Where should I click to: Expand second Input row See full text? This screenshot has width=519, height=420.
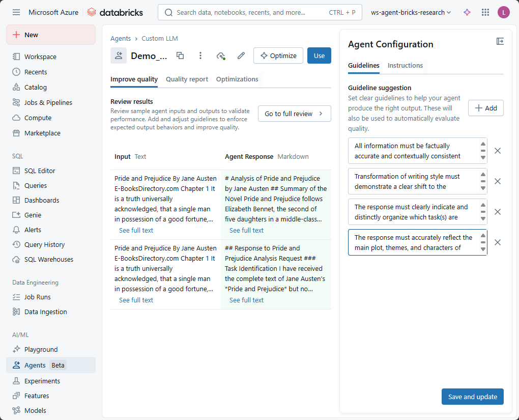pos(136,300)
